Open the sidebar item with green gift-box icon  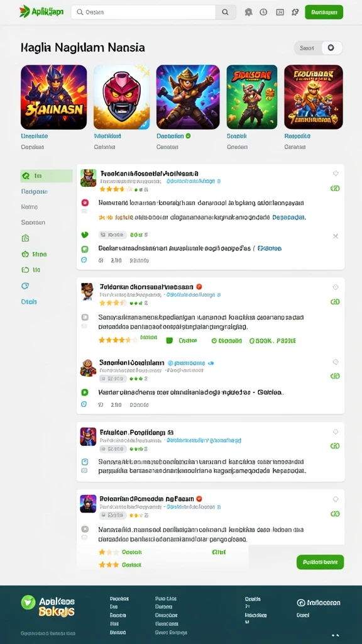coord(25,238)
